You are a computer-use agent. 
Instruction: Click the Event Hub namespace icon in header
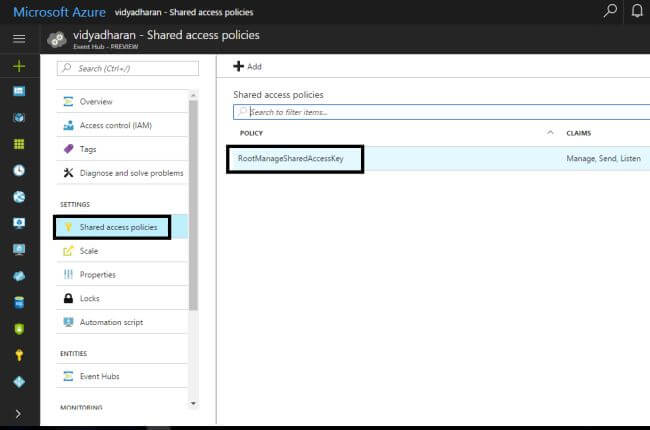pos(57,39)
